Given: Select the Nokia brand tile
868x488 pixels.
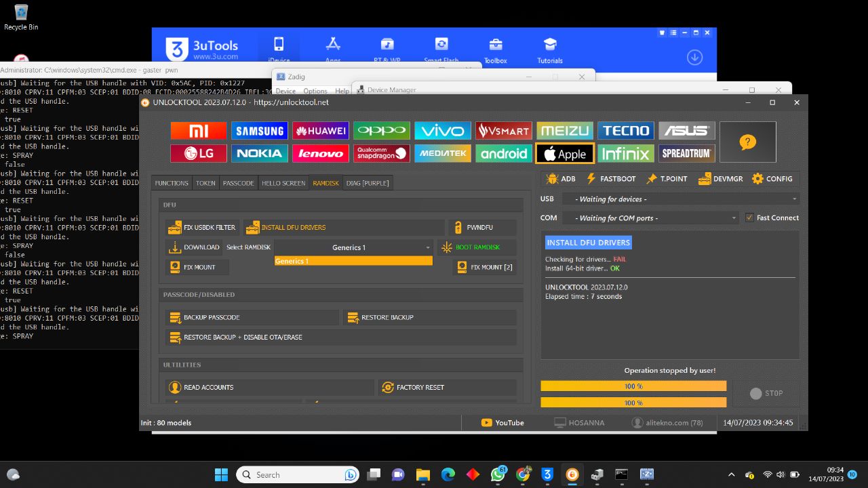Looking at the screenshot, I should coord(260,153).
